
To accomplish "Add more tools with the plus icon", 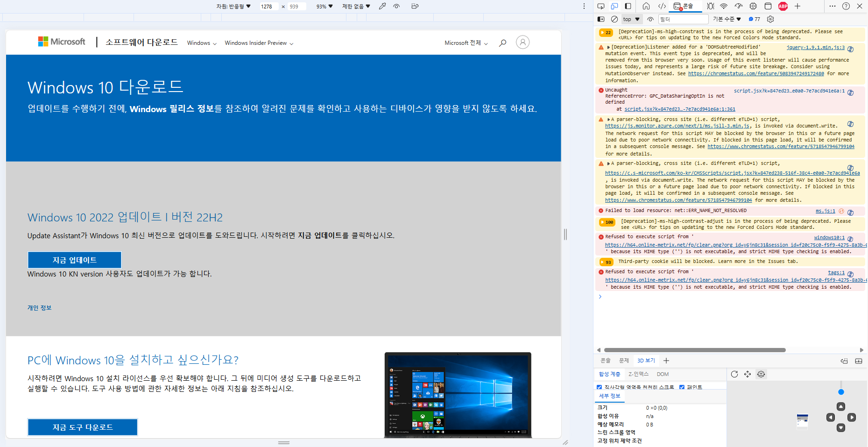I will tap(797, 6).
